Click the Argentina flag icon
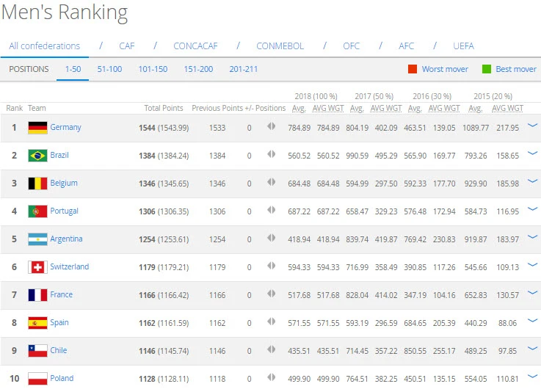This screenshot has height=392, width=541. [x=37, y=239]
